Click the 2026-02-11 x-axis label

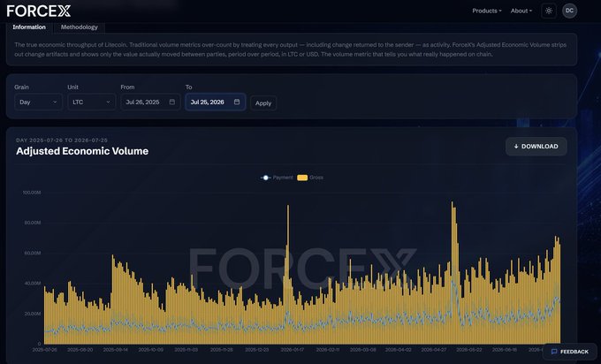click(x=328, y=350)
